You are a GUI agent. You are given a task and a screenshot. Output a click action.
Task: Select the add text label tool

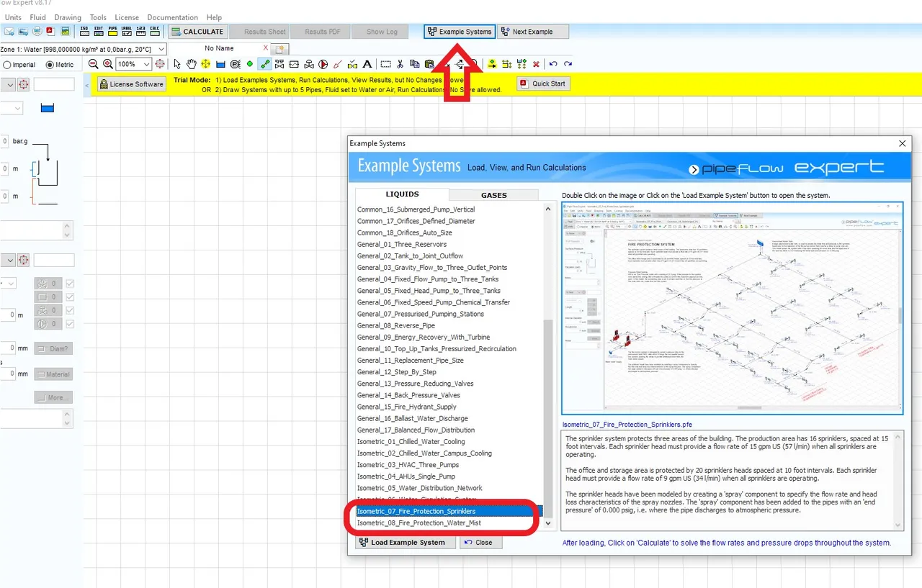[367, 64]
